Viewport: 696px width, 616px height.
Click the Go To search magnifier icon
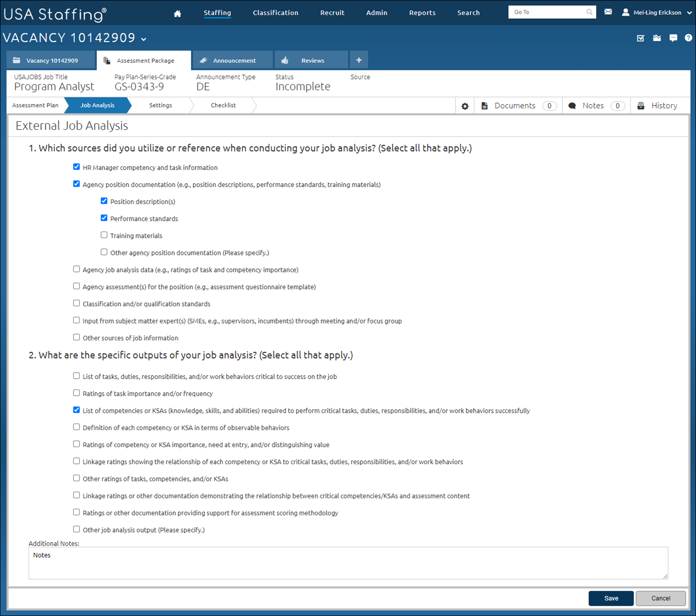click(x=589, y=12)
